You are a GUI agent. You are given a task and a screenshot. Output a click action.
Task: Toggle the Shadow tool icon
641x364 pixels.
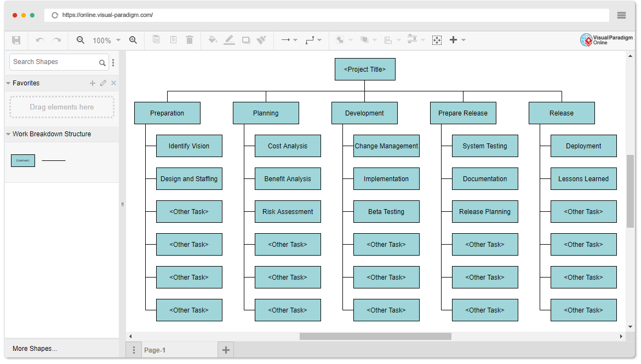(x=245, y=40)
